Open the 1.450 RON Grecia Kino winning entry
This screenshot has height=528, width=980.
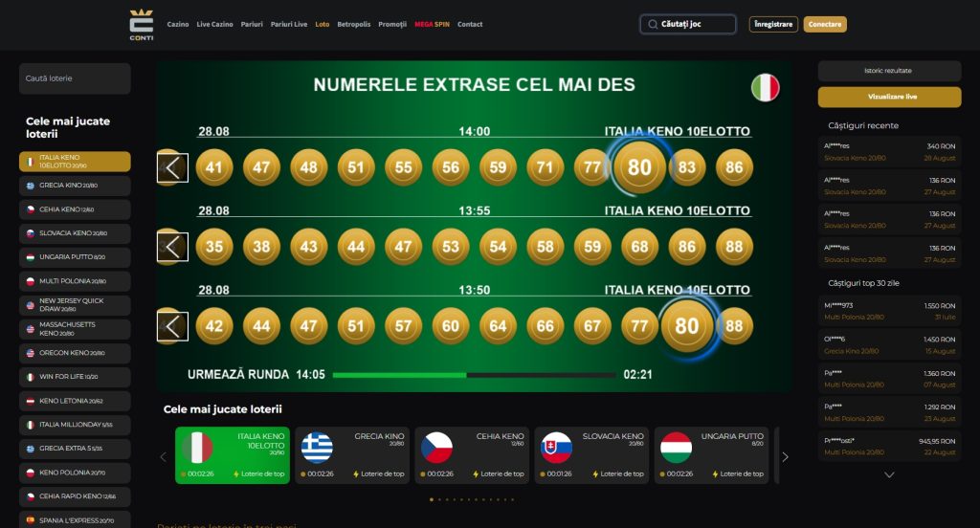[x=889, y=345]
